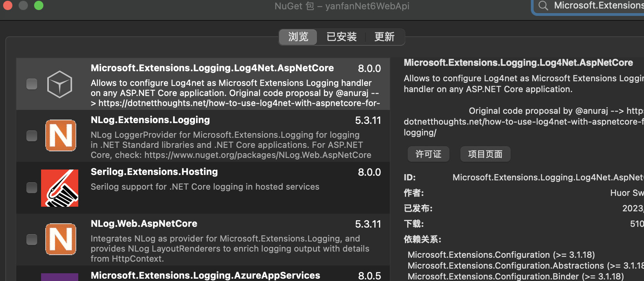Viewport: 644px width, 281px height.
Task: Select the Microsoft.Extensions.Logging.AzureAppServices package title
Action: [205, 276]
